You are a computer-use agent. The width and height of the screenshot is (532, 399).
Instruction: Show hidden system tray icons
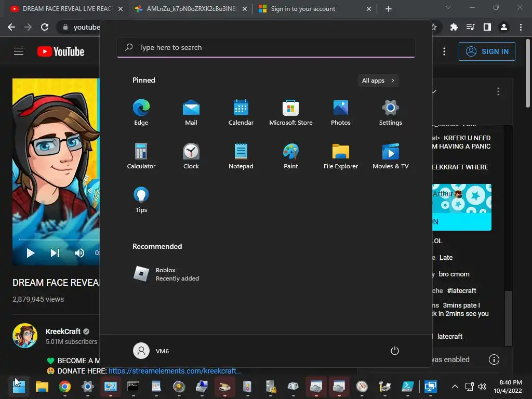click(x=455, y=387)
